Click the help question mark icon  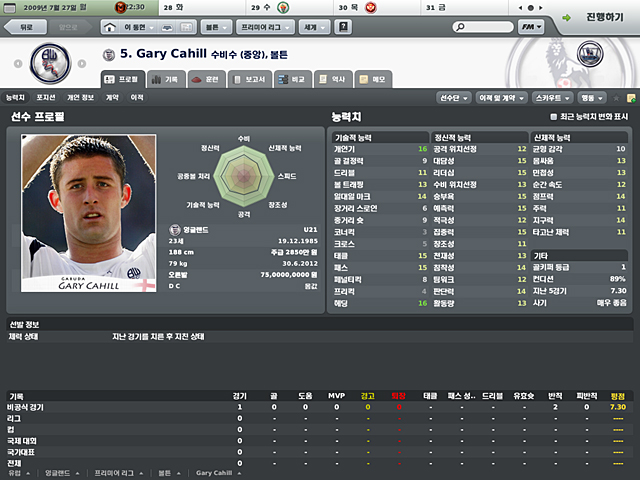pos(343,27)
